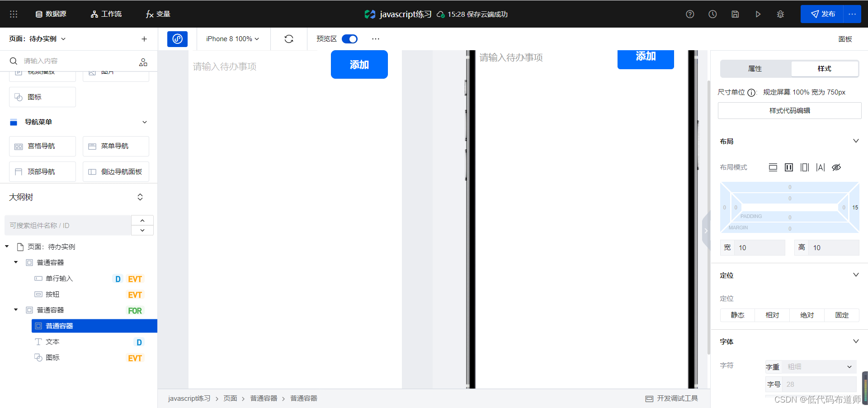Image resolution: width=868 pixels, height=408 pixels.
Task: Open the app grid menu icon
Action: click(14, 14)
